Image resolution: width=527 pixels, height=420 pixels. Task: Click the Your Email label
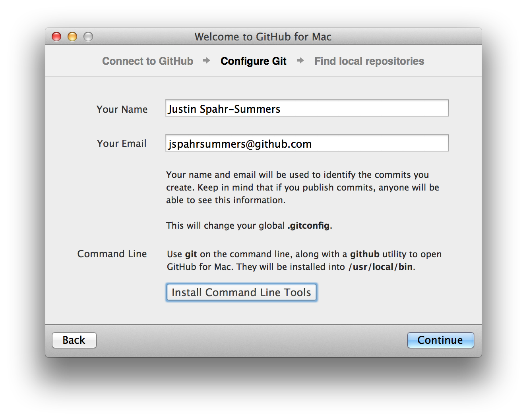point(122,144)
